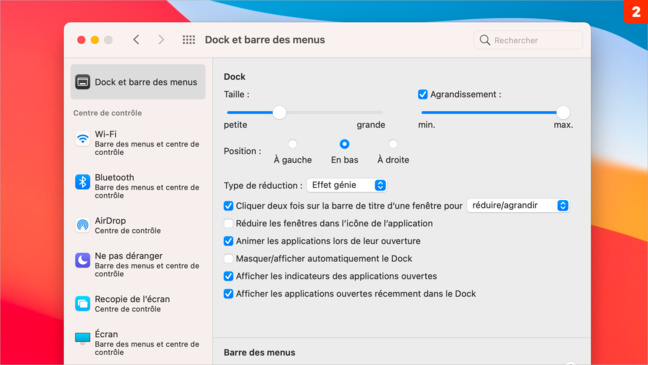Click the magnifying glass search icon

coord(485,40)
